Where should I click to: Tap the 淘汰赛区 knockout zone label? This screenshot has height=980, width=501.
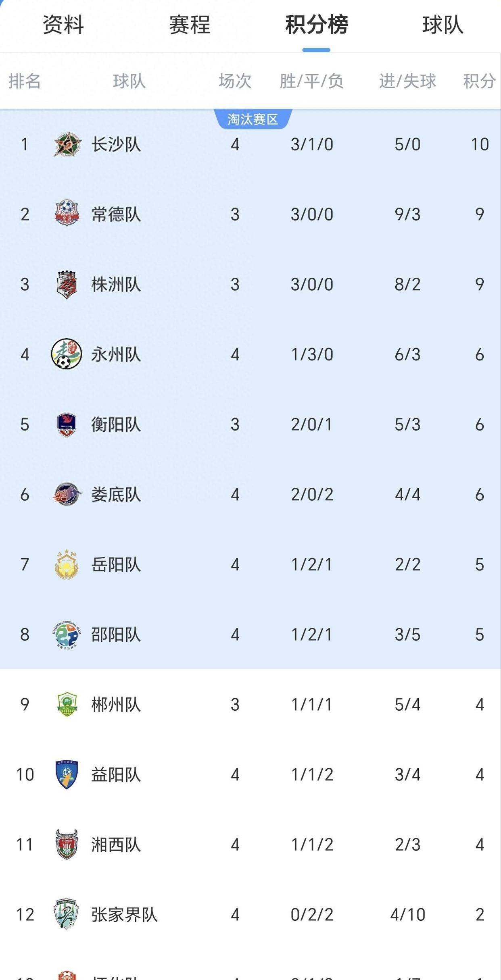pos(253,119)
